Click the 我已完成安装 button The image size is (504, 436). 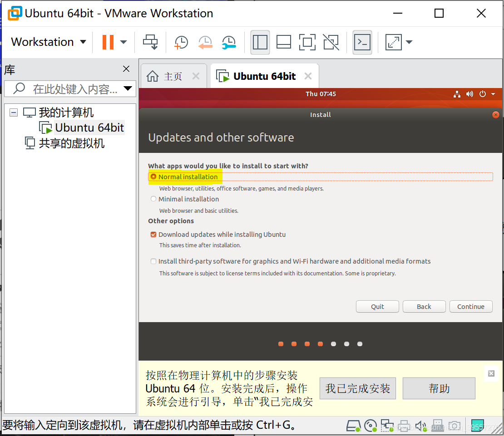coord(358,388)
